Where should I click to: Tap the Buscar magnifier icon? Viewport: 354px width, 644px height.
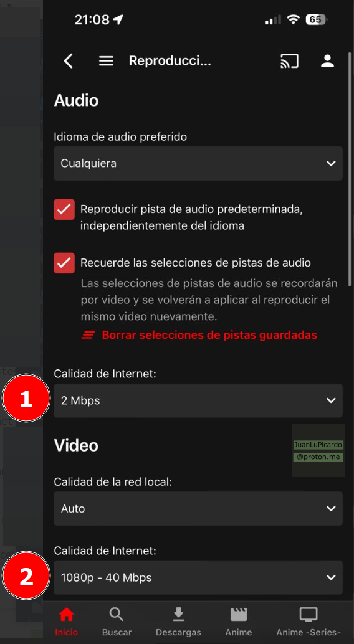[117, 615]
